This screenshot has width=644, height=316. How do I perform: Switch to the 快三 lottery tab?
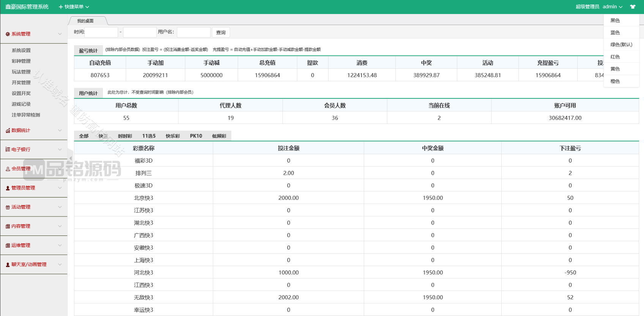[103, 136]
